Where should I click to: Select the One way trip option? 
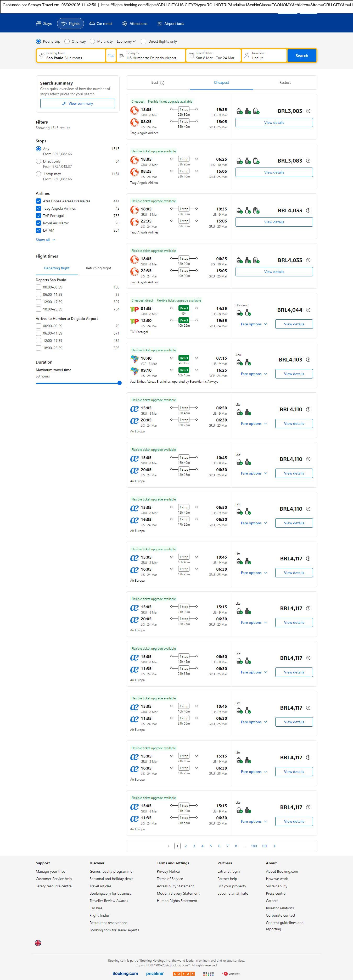click(67, 41)
